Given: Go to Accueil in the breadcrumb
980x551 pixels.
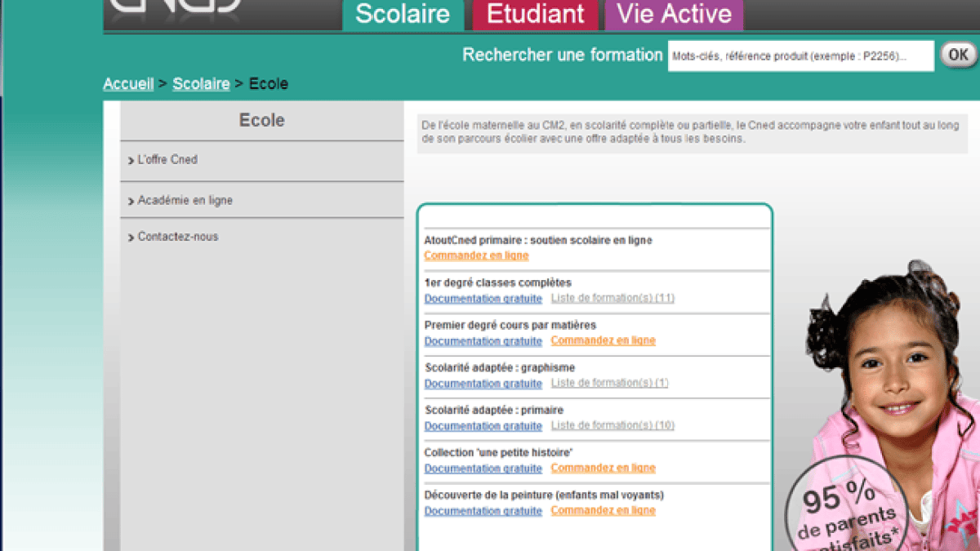Looking at the screenshot, I should click(128, 84).
